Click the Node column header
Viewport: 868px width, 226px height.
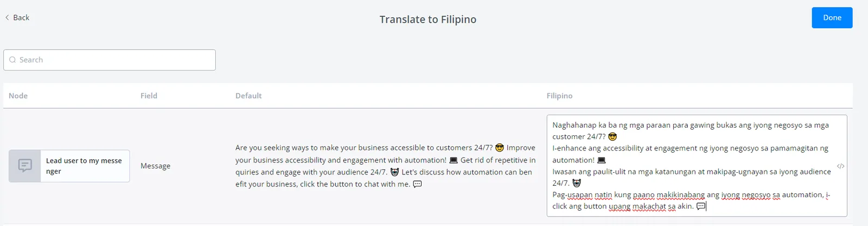(18, 96)
